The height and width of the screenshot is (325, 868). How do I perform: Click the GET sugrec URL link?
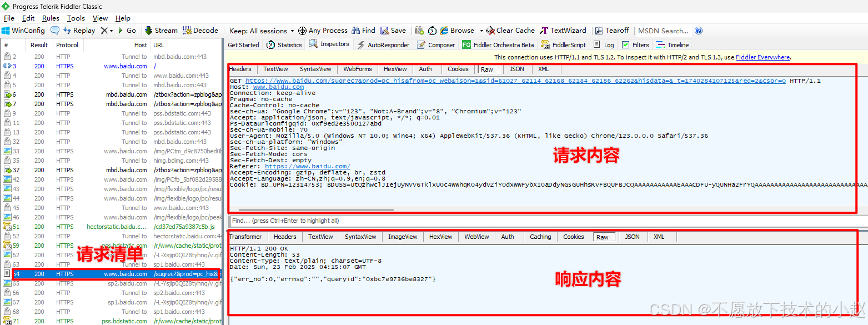point(515,81)
